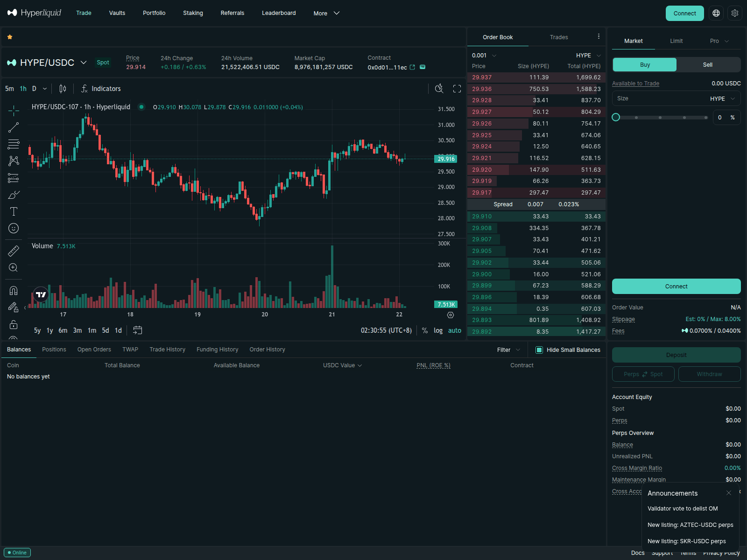The image size is (747, 560).
Task: Open the Trade History tab
Action: tap(167, 350)
